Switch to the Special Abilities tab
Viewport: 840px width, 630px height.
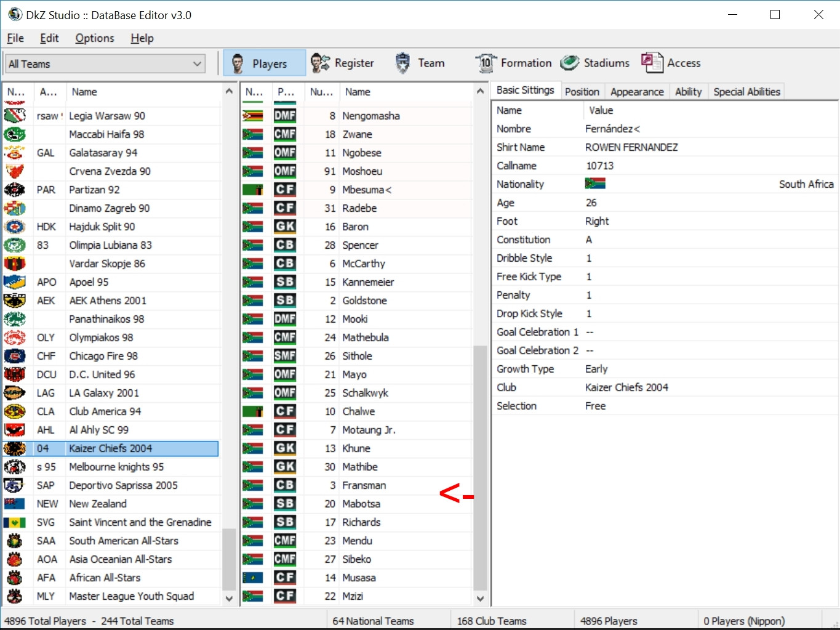point(746,92)
